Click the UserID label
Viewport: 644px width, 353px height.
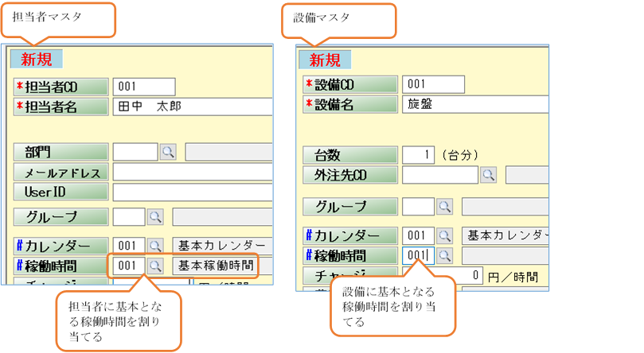(x=60, y=192)
